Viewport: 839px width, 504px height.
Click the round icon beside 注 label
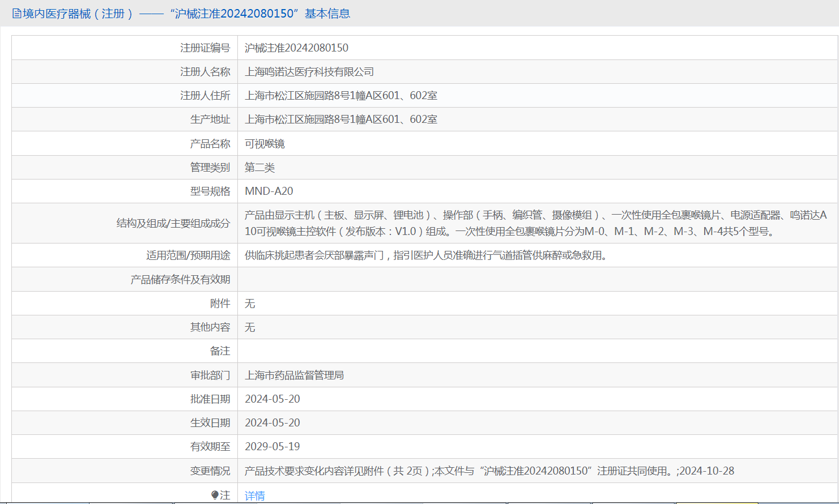point(215,495)
